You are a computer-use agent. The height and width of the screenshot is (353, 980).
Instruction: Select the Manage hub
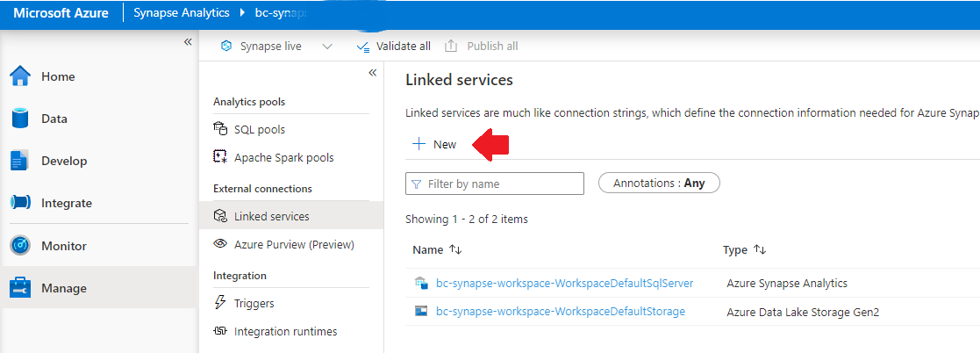click(98, 288)
